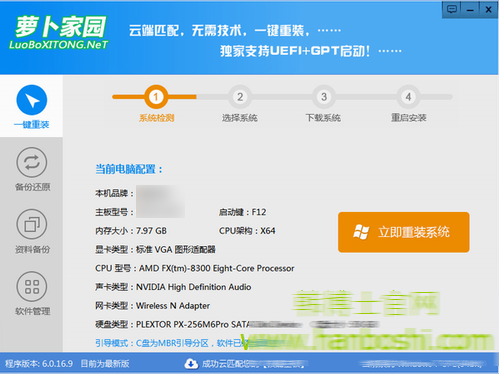Click the 萝卜家园 LuoBoXiTong.NeT logo

click(59, 33)
